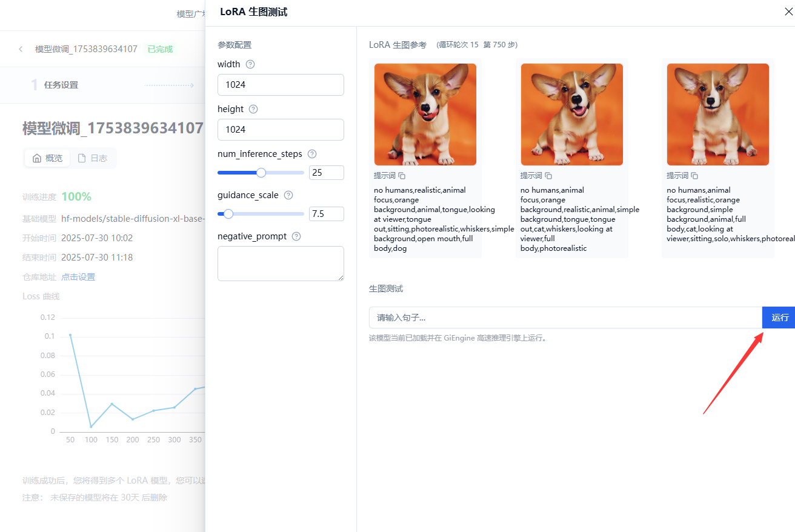Image resolution: width=795 pixels, height=532 pixels.
Task: Switch to the 日志 tab
Action: pos(92,158)
